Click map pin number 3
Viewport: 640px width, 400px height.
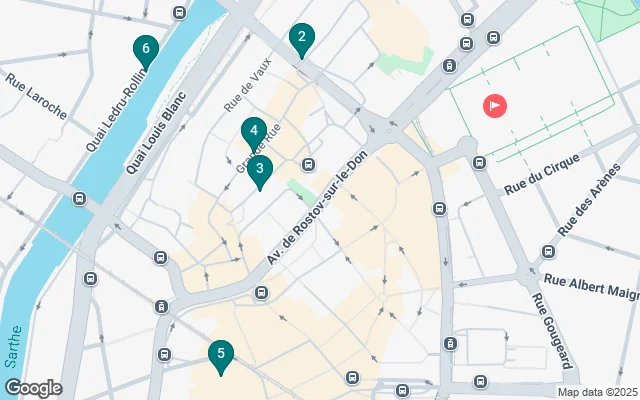(x=260, y=173)
